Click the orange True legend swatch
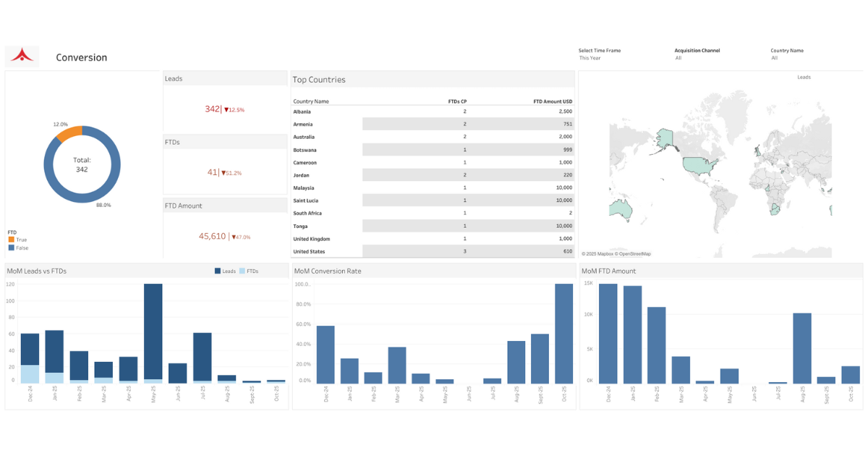The height and width of the screenshot is (456, 868). 12,240
